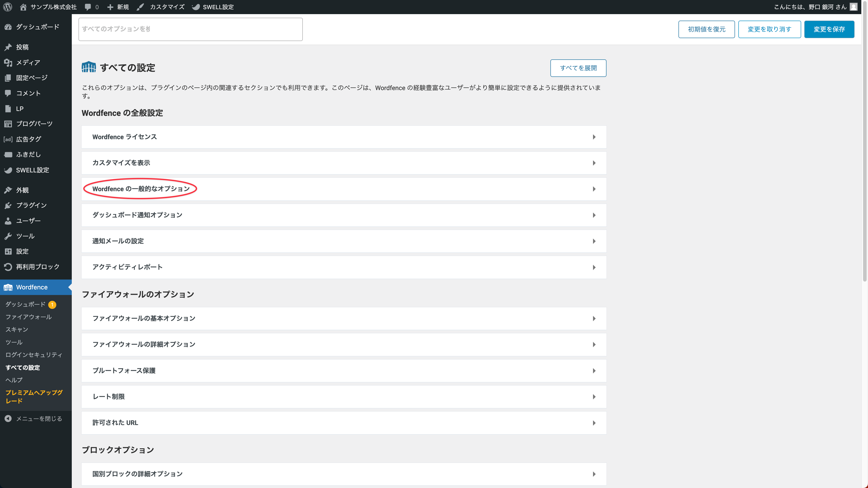
Task: Expand Wordfence の一般的なオプション section
Action: 594,189
